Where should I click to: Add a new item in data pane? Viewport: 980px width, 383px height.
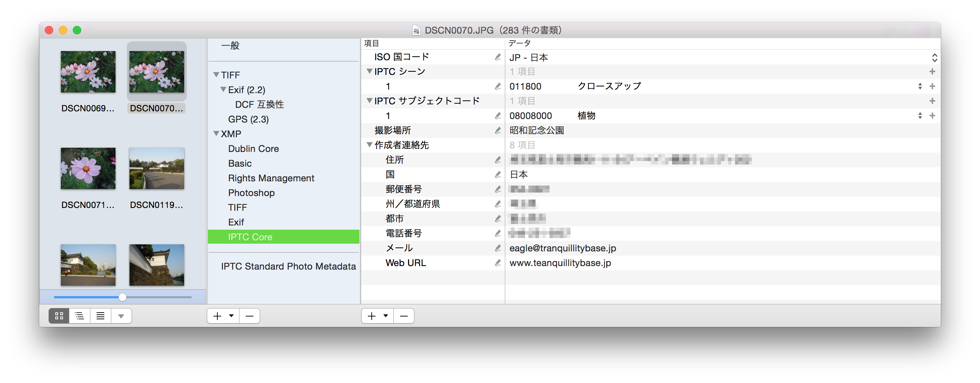372,316
